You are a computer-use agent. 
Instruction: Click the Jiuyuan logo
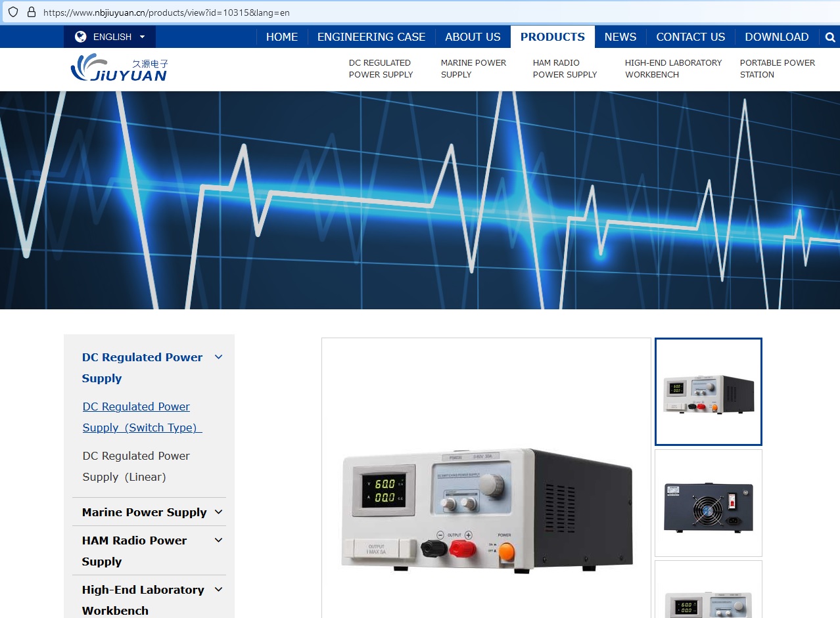(x=120, y=68)
